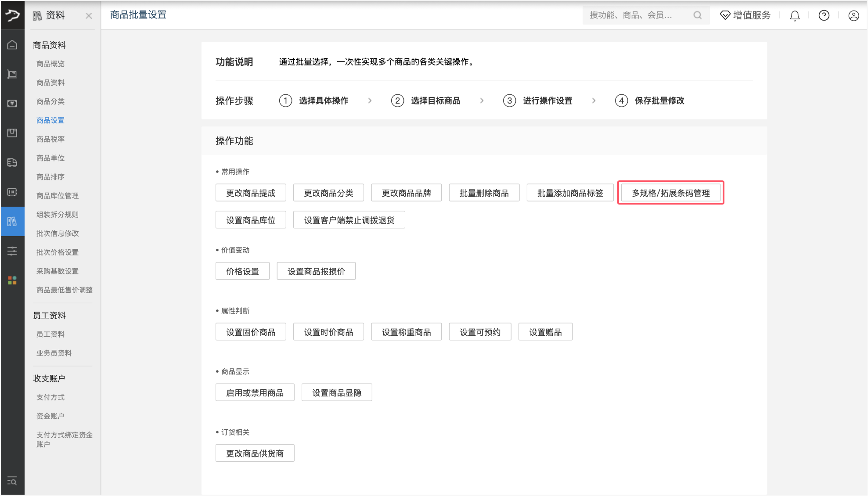Select 商品分类 in the side menu
The width and height of the screenshot is (868, 496).
pos(50,101)
